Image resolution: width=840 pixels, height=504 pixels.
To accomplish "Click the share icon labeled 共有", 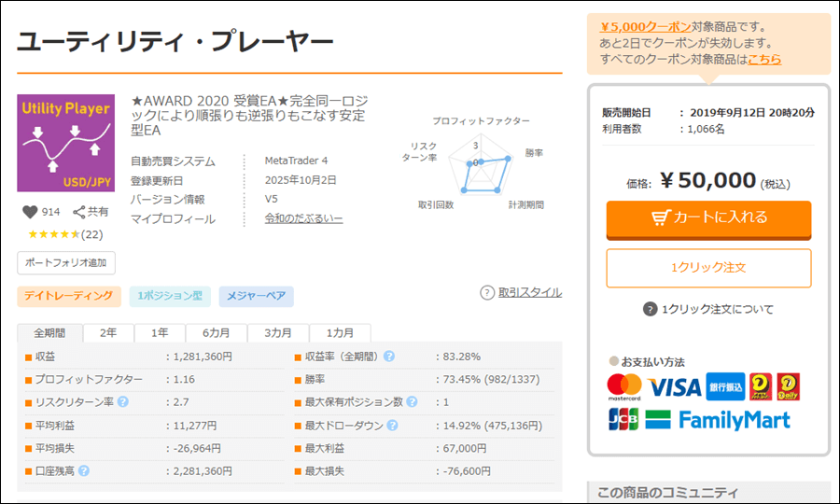I will [x=79, y=213].
